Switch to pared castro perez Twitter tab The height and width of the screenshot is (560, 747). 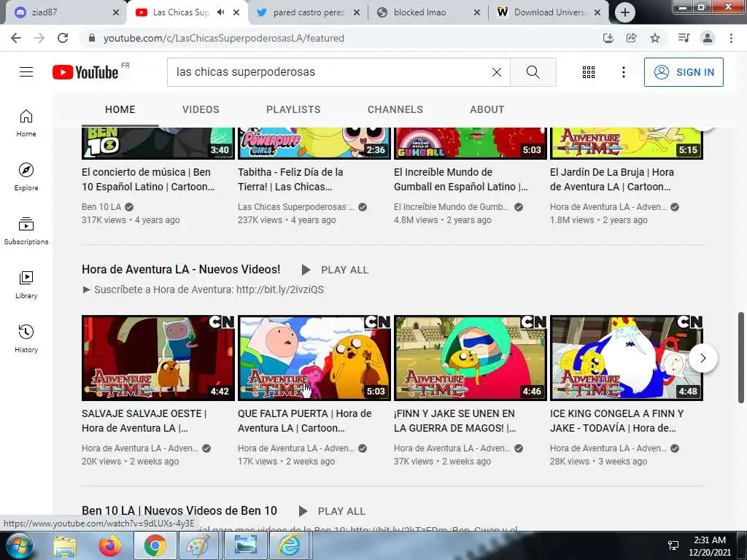point(308,12)
